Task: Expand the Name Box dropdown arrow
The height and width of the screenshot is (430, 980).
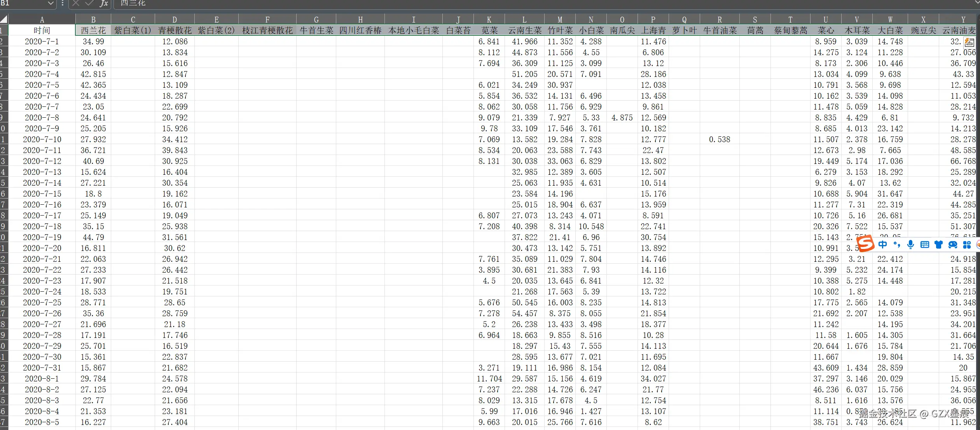Action: pyautogui.click(x=51, y=3)
